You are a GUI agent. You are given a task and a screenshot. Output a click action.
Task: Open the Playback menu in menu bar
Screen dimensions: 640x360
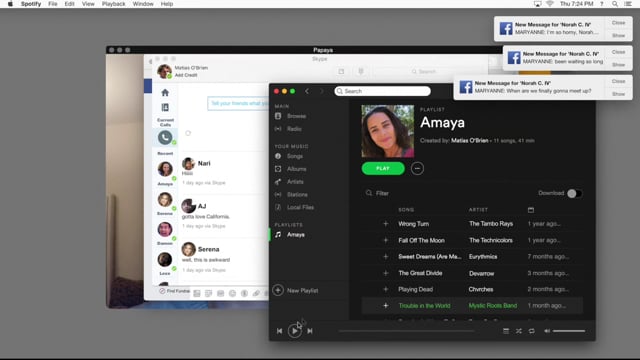113,4
